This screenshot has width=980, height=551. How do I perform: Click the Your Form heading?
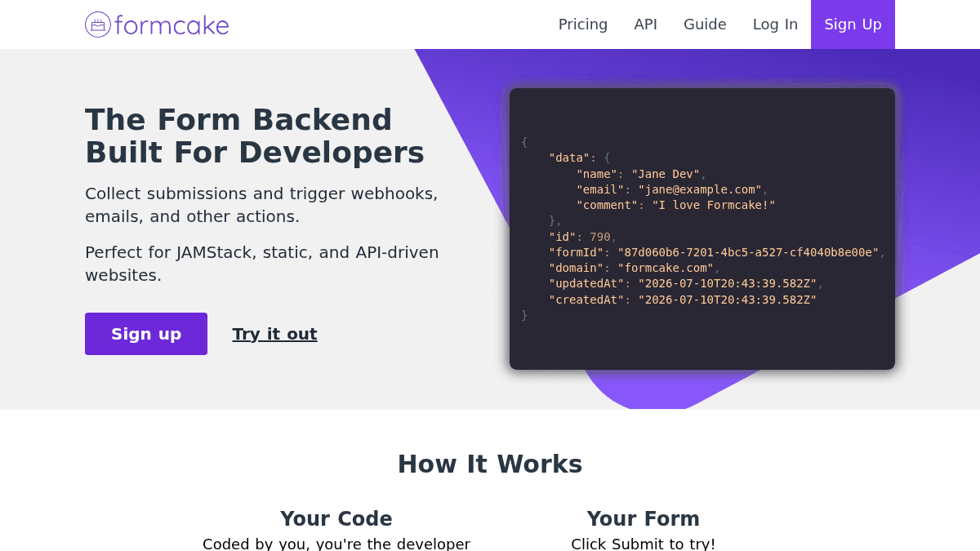(644, 518)
